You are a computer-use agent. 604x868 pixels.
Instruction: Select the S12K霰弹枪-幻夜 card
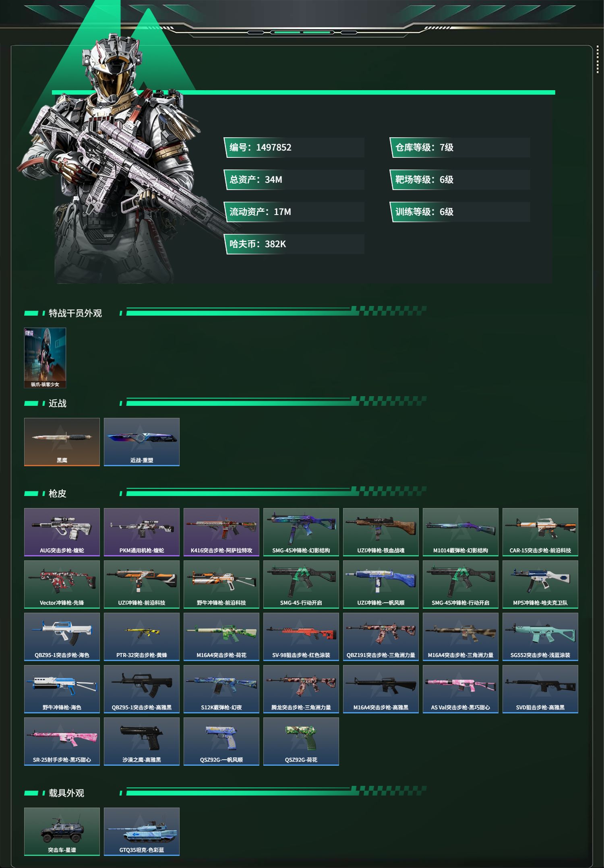coord(221,689)
